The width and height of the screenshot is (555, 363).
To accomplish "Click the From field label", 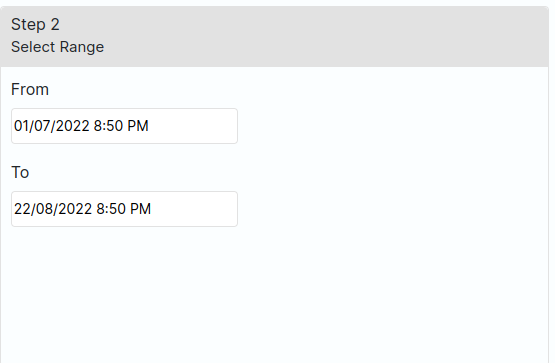I will 30,89.
